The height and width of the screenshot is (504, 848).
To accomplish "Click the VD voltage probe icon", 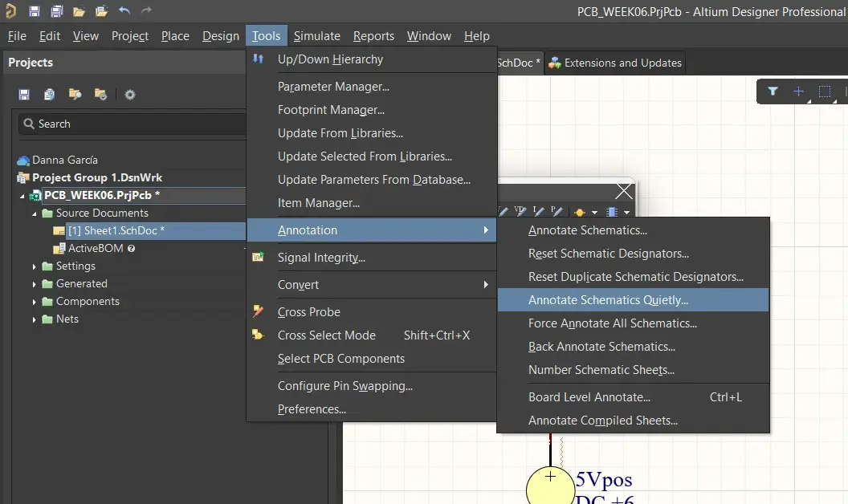I will click(x=520, y=211).
